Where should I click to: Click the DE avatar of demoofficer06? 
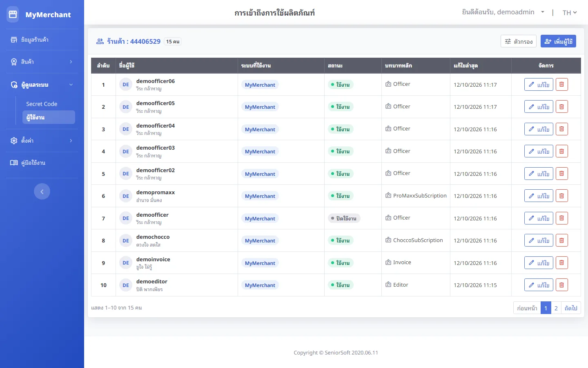(126, 85)
